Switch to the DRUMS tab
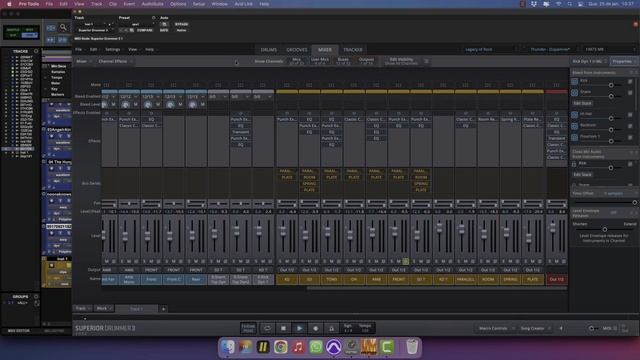640x360 pixels. [x=269, y=50]
